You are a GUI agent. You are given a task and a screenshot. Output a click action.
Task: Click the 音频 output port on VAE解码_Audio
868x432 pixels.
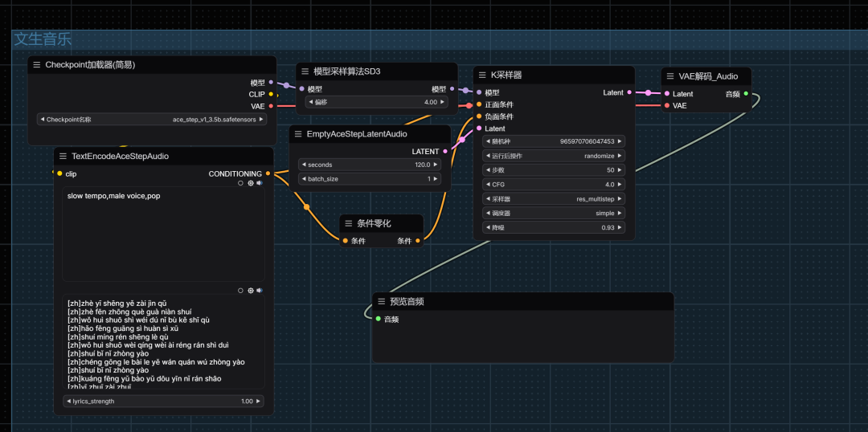[746, 93]
